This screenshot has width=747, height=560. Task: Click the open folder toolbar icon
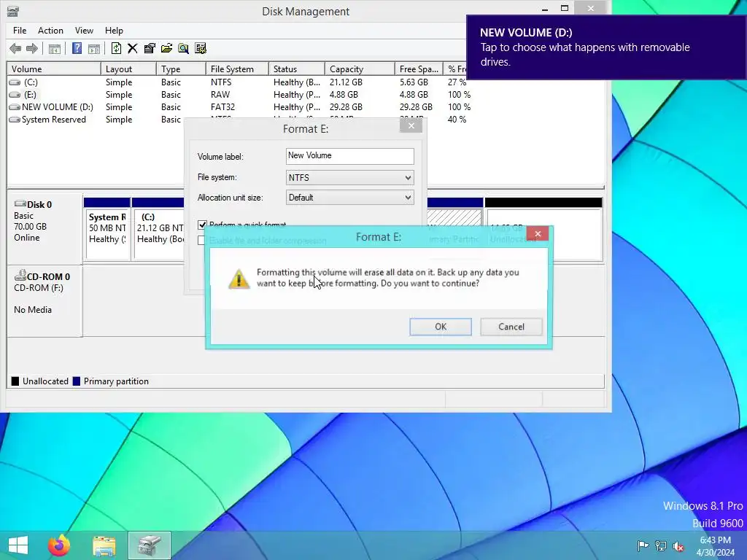[x=166, y=48]
